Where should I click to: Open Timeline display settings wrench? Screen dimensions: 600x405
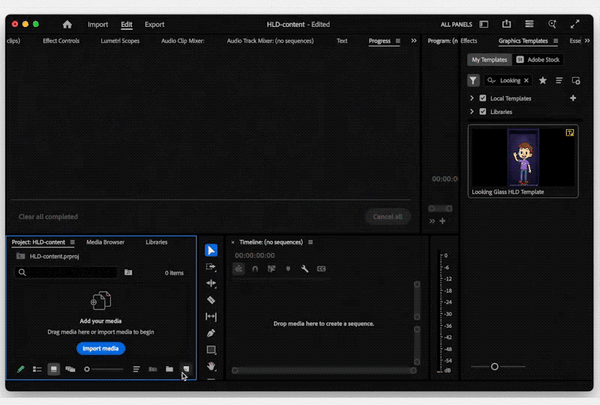(305, 269)
